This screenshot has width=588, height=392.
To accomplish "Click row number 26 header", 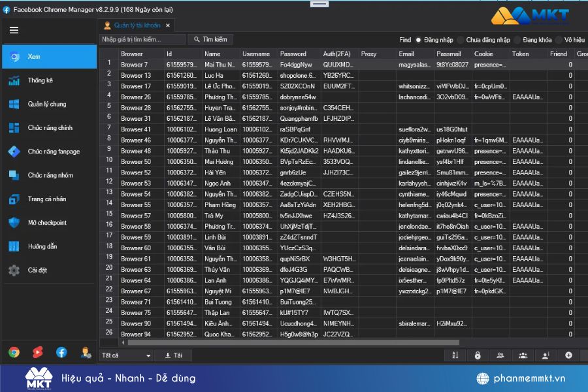I will click(109, 333).
